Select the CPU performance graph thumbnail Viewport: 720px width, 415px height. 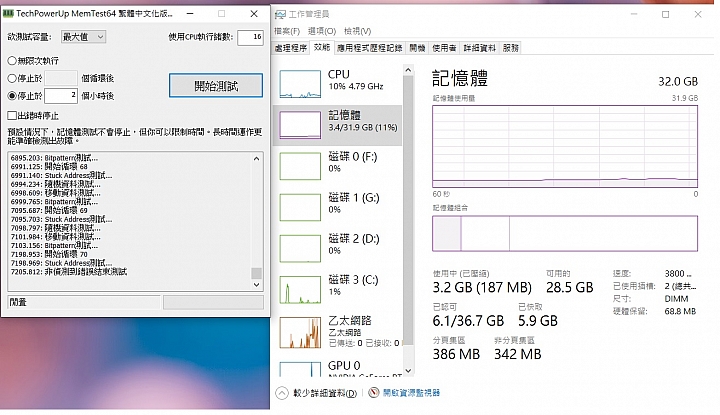(x=300, y=84)
